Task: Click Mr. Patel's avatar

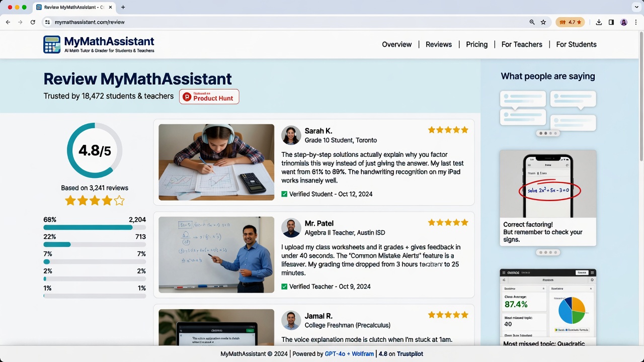Action: pyautogui.click(x=291, y=228)
